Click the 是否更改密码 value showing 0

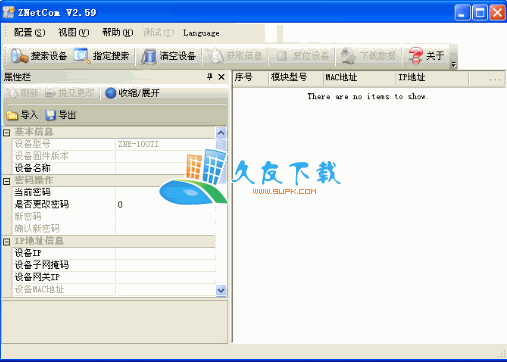tap(165, 204)
